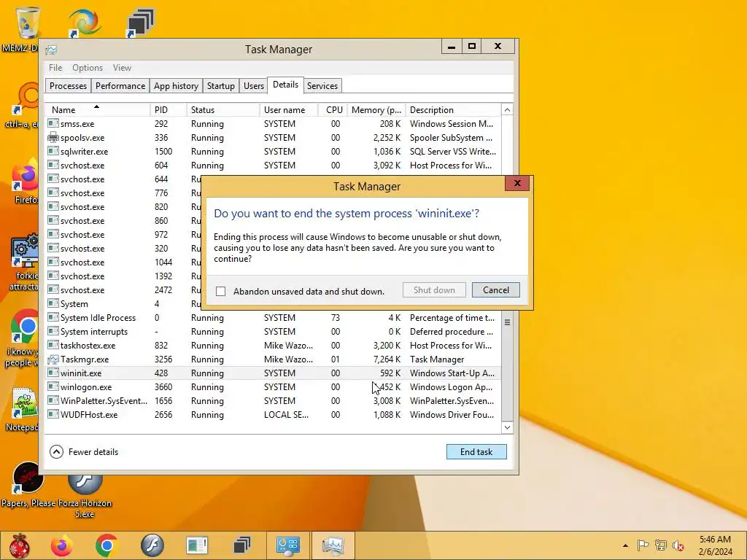Click the wininit.exe process icon
Viewport: 747px width, 560px height.
click(53, 373)
